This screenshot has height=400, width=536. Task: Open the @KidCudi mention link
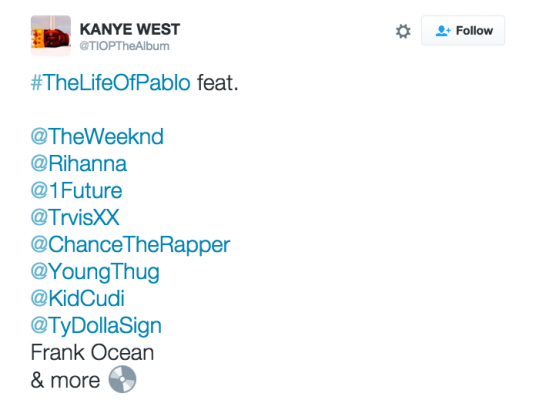coord(78,298)
